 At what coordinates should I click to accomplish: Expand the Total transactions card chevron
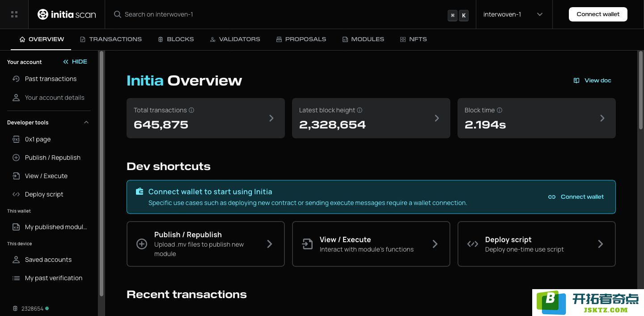coord(271,118)
